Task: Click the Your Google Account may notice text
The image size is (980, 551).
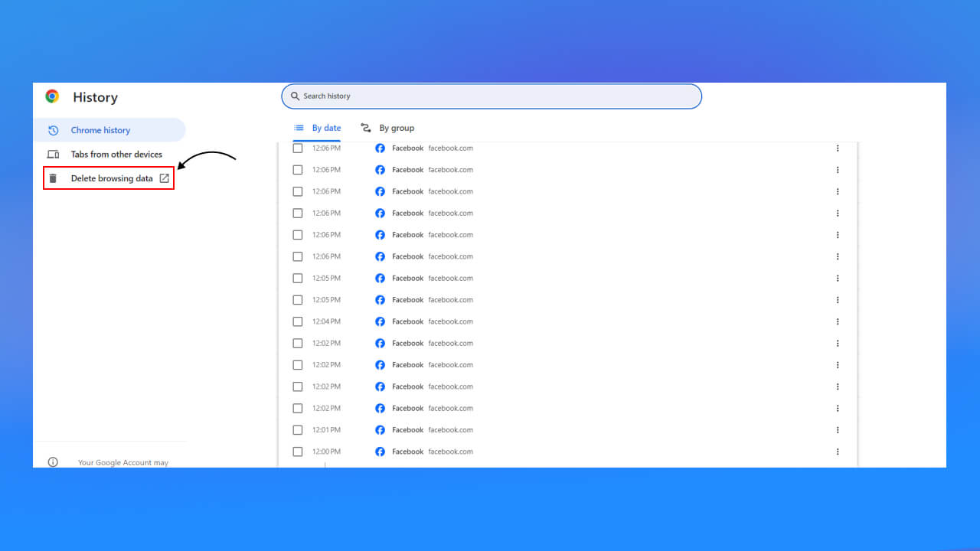Action: click(123, 463)
